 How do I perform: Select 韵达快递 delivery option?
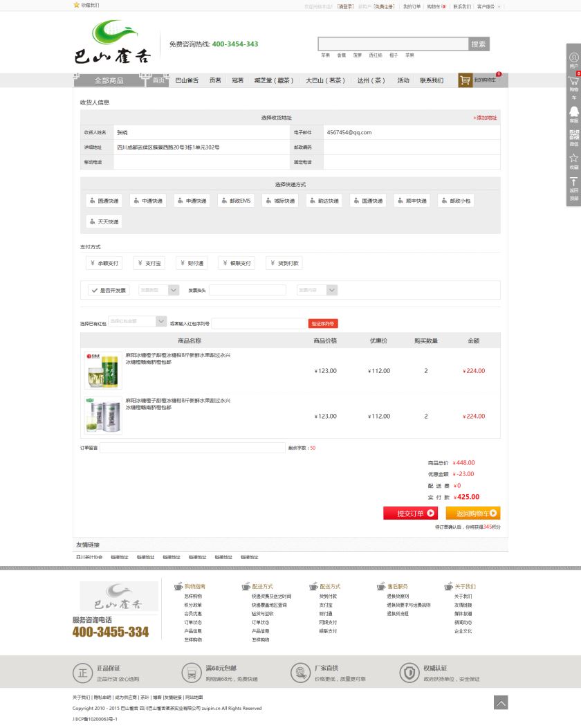324,201
